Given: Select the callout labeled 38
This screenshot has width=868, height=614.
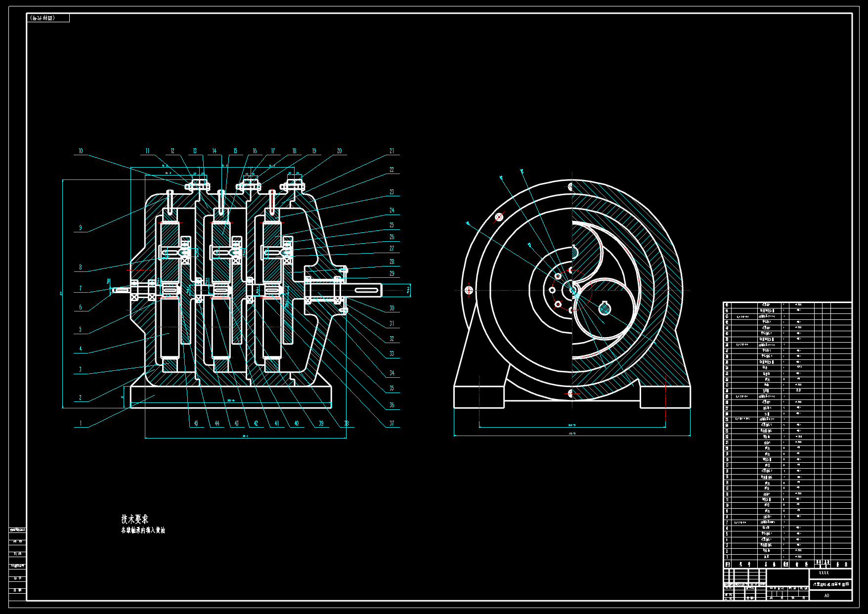Looking at the screenshot, I should pyautogui.click(x=347, y=424).
